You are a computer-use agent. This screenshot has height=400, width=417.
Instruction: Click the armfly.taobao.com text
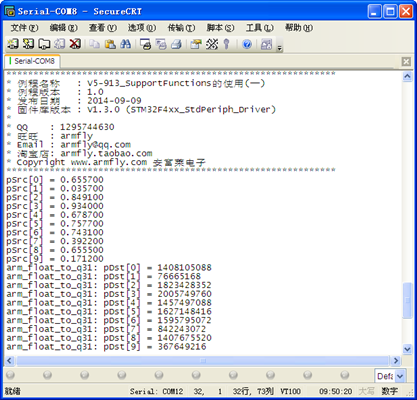coord(106,153)
